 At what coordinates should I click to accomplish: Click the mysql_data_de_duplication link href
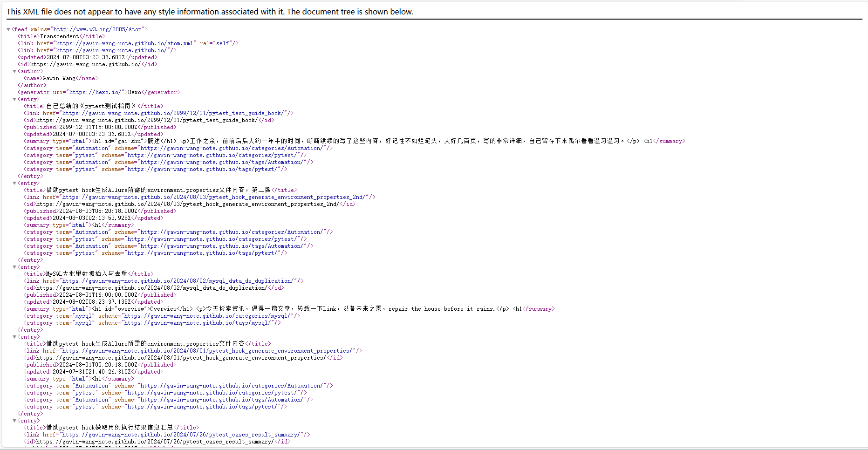tap(182, 281)
